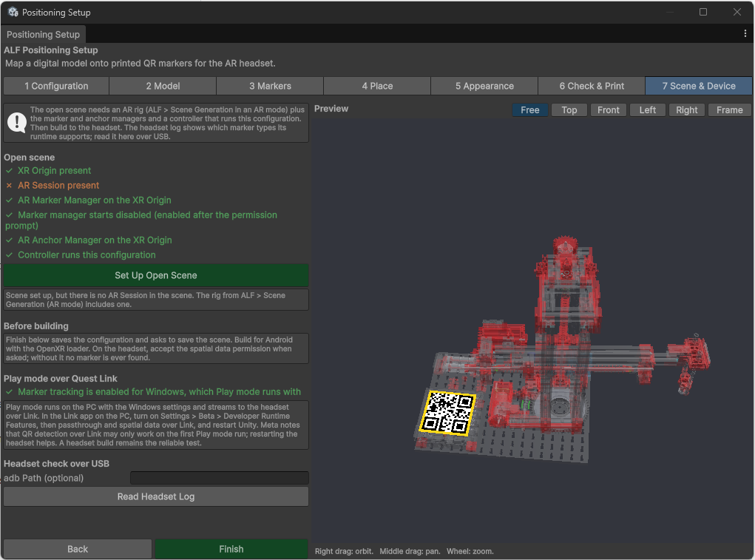Viewport: 755px width, 560px height.
Task: Click the 'adb Path (optional)' label
Action: pos(44,478)
